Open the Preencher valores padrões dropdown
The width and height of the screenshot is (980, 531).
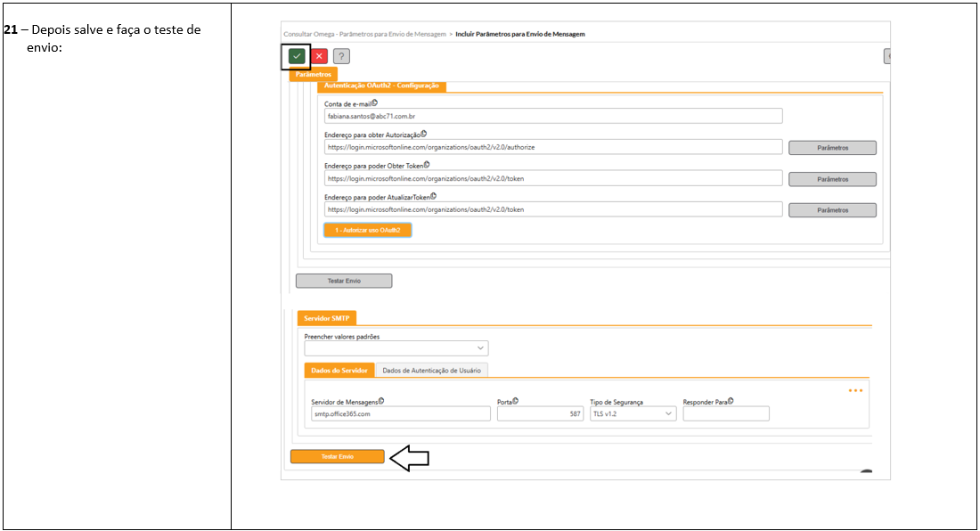pyautogui.click(x=396, y=348)
